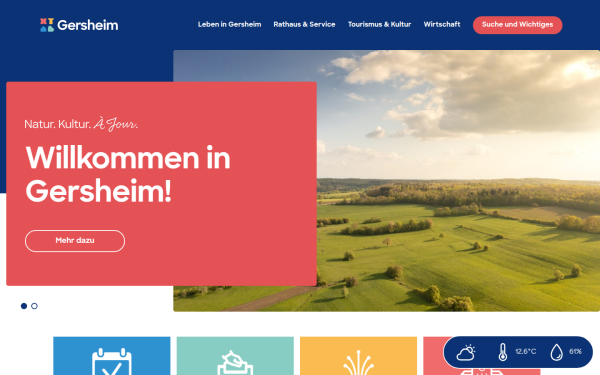This screenshot has height=375, width=600.
Task: Open the Wirtschaft menu
Action: pos(442,24)
